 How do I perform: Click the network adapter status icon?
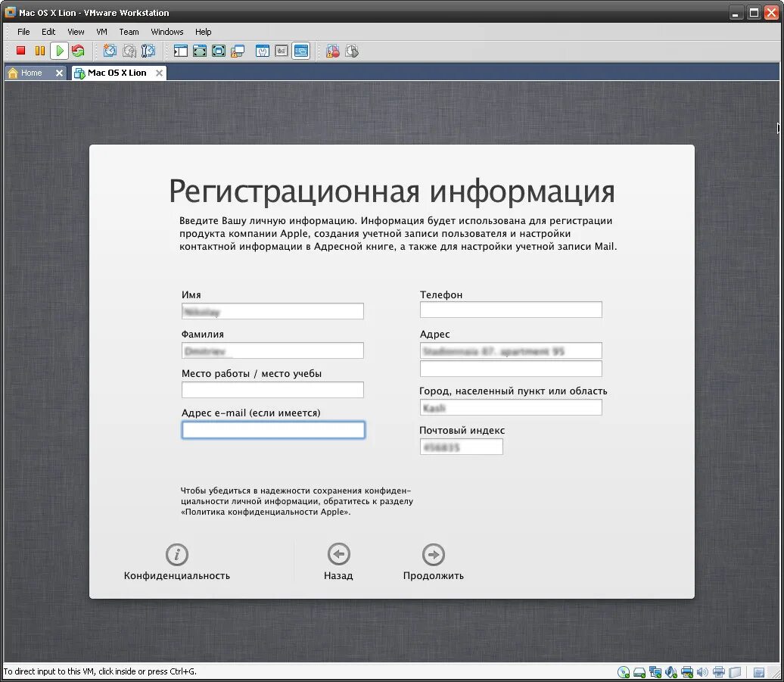click(655, 672)
